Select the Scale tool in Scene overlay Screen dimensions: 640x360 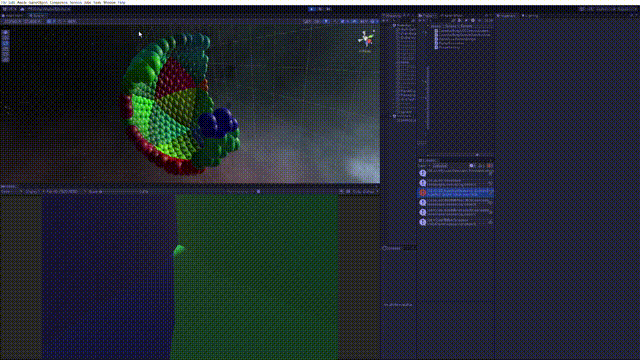pos(5,49)
